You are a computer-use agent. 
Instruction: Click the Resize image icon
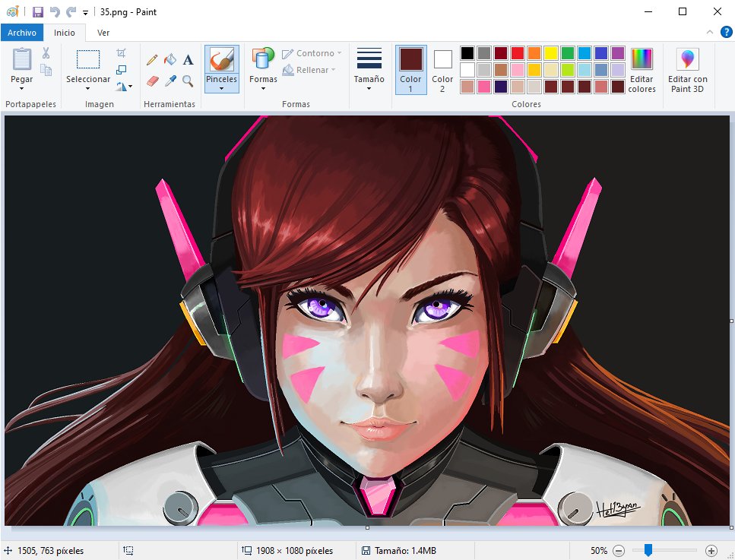coord(121,70)
